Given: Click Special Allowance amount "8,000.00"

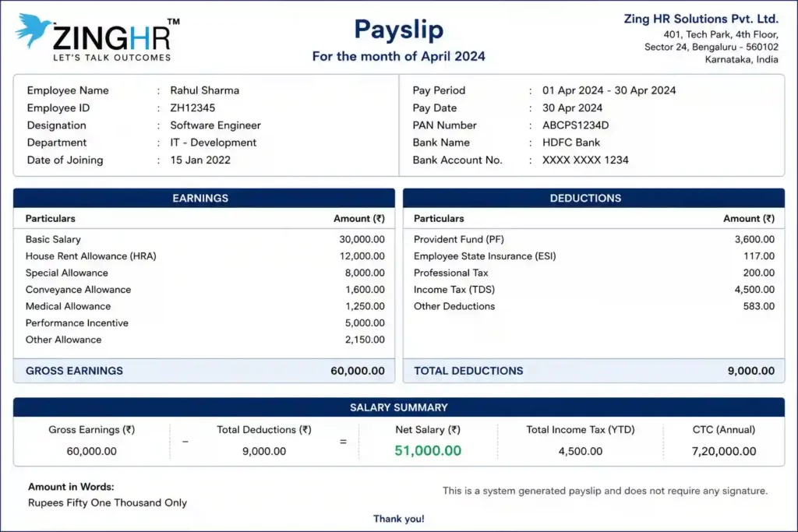Looking at the screenshot, I should point(365,273).
